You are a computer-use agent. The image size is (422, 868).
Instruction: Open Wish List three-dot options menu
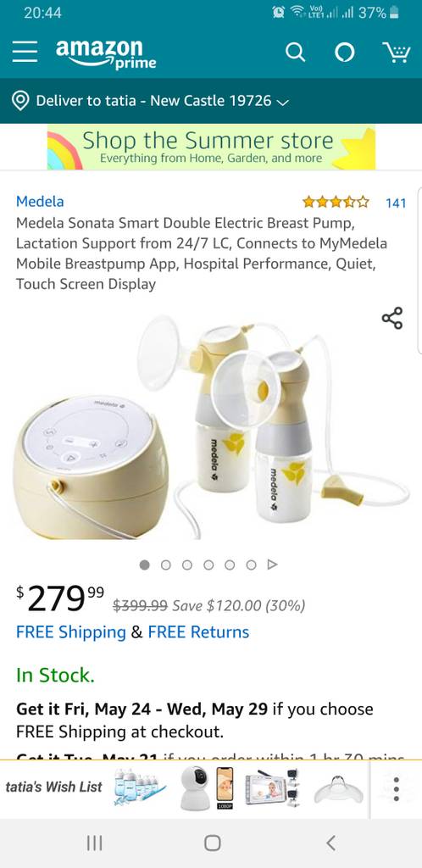coord(396,789)
